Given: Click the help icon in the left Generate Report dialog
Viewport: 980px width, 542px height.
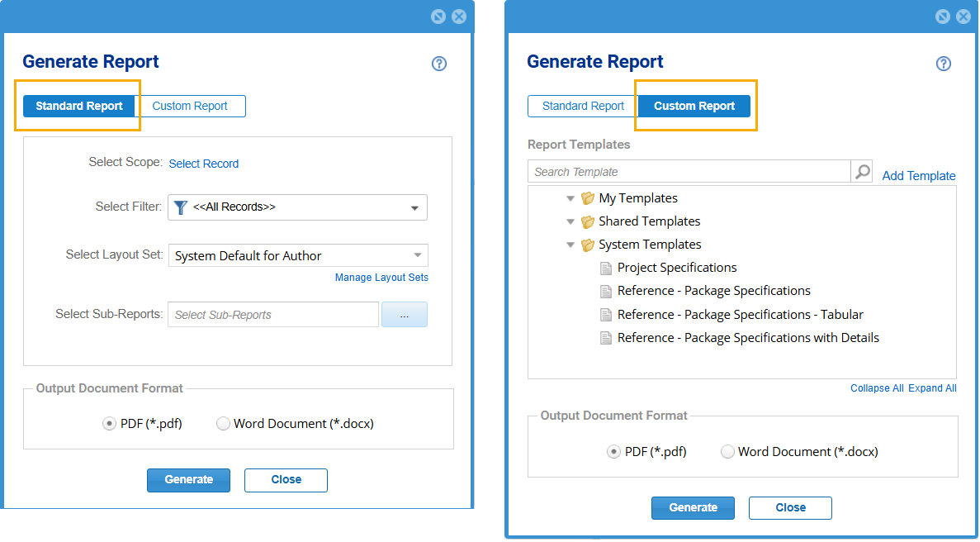Looking at the screenshot, I should [439, 64].
